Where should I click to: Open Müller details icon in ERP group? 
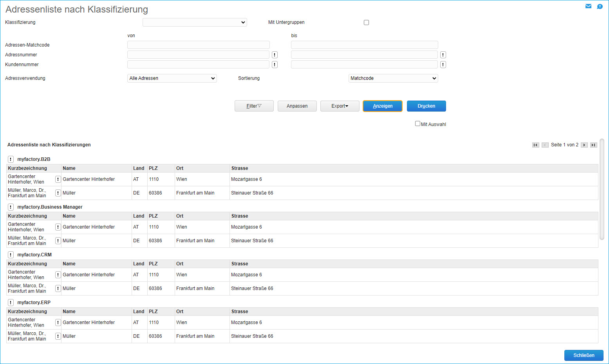coord(58,336)
